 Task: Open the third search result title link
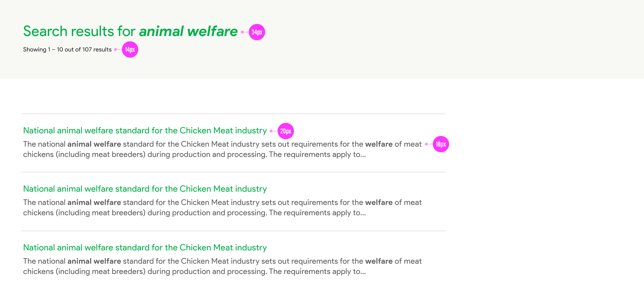pos(145,248)
